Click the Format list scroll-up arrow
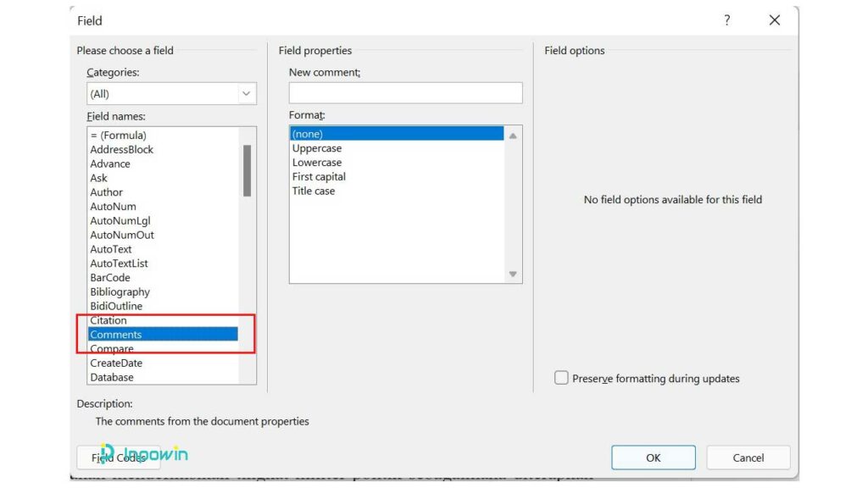The image size is (868, 488). click(x=512, y=133)
